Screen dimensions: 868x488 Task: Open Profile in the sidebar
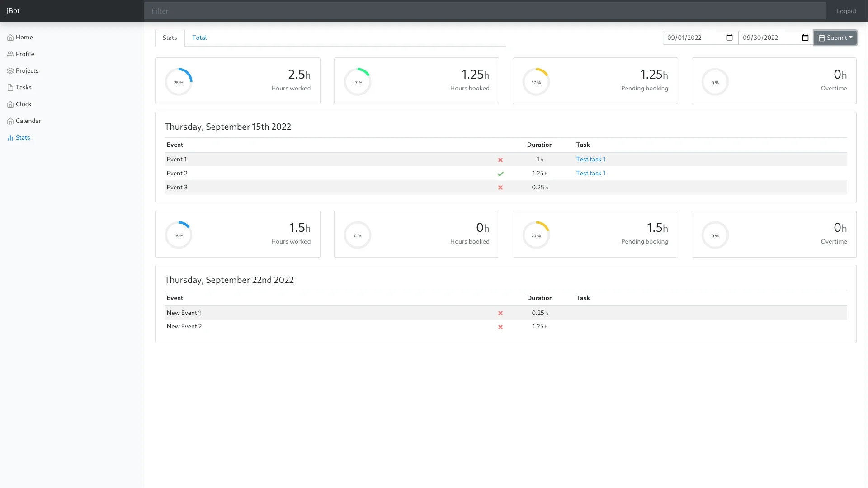coord(25,54)
